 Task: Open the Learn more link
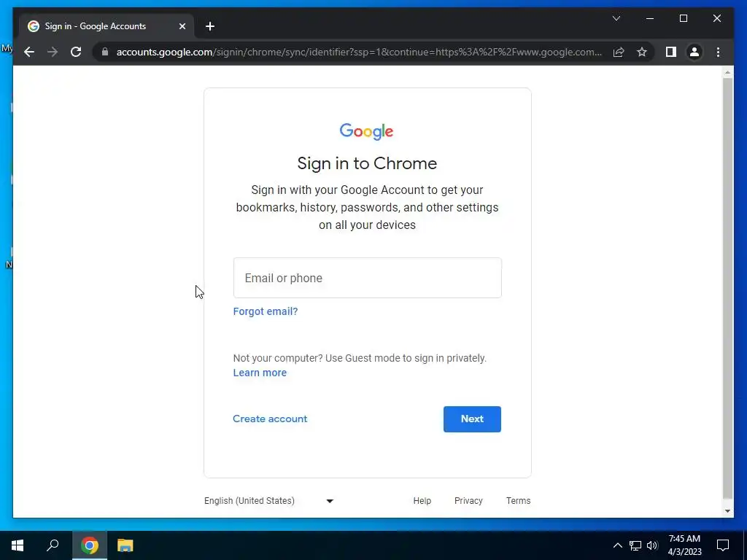(260, 373)
